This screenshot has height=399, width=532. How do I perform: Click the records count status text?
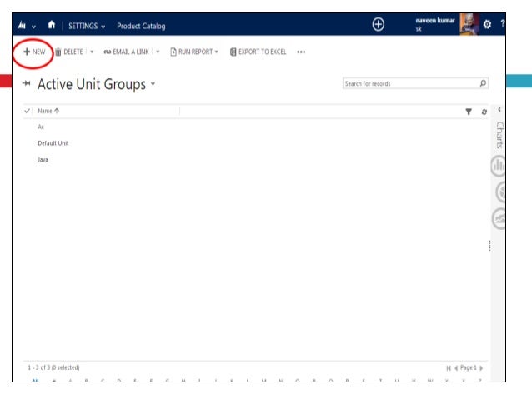(x=53, y=367)
